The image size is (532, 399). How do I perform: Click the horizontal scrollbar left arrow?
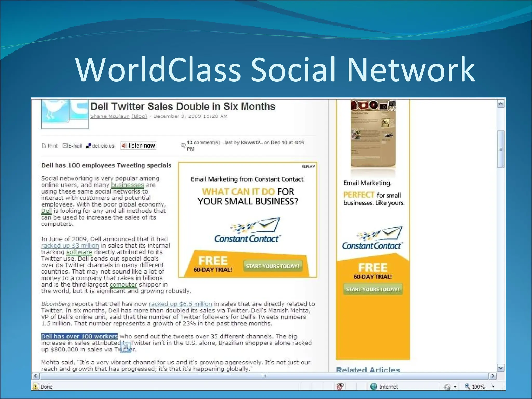36,376
